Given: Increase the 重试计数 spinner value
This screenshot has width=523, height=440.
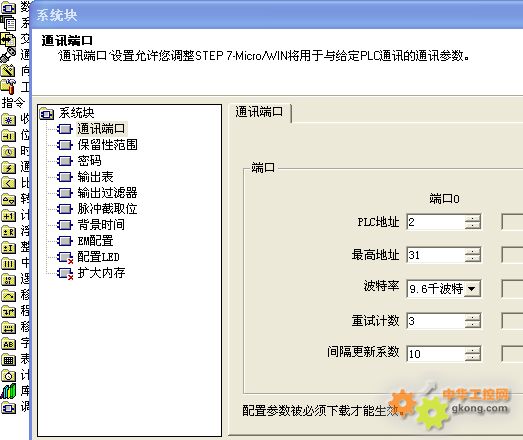Looking at the screenshot, I should click(x=473, y=318).
